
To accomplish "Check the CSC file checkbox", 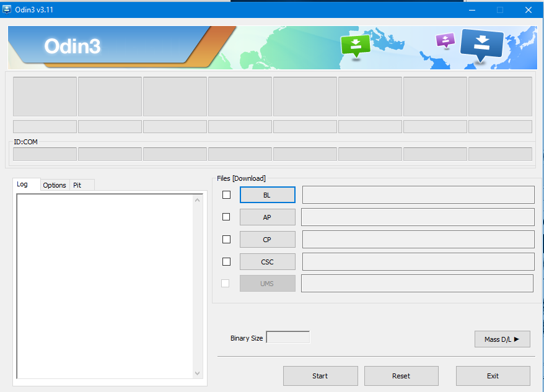I will tap(226, 261).
